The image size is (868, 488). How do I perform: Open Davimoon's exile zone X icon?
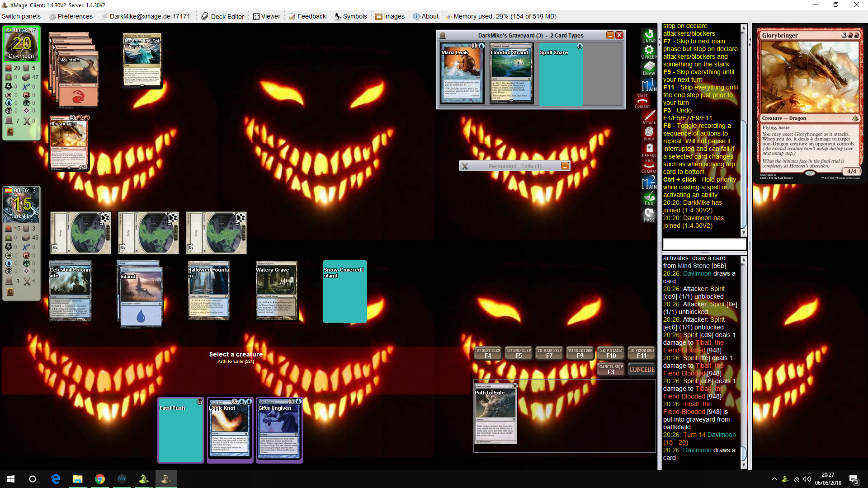(27, 121)
